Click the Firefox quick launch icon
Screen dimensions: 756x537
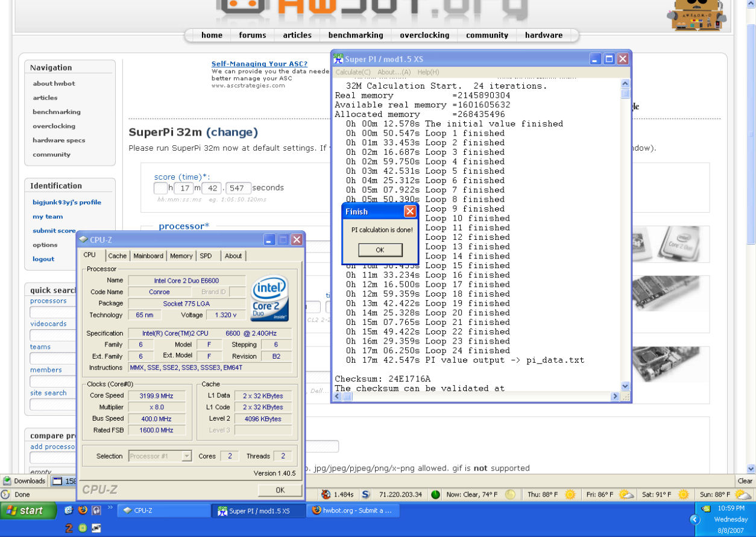tap(83, 510)
